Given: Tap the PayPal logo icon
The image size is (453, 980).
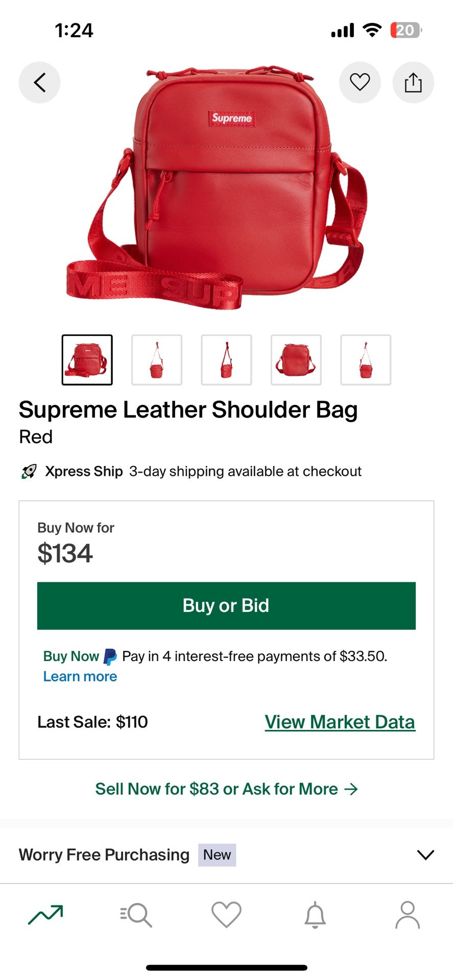Looking at the screenshot, I should (x=110, y=656).
